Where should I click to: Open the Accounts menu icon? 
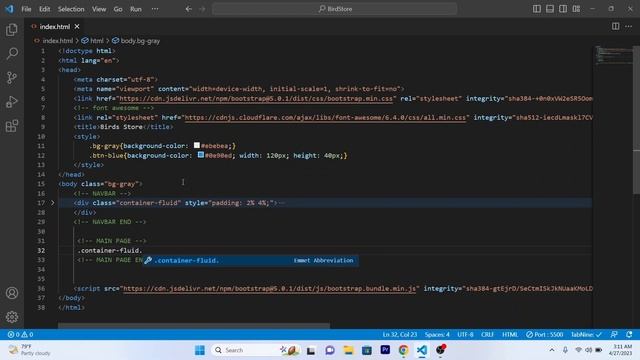[x=12, y=293]
